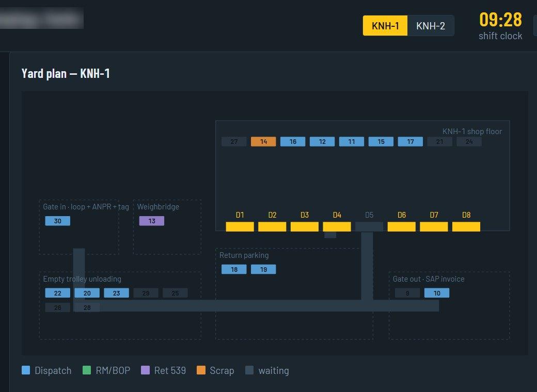Click trolley 18 in Return parking

pos(234,270)
